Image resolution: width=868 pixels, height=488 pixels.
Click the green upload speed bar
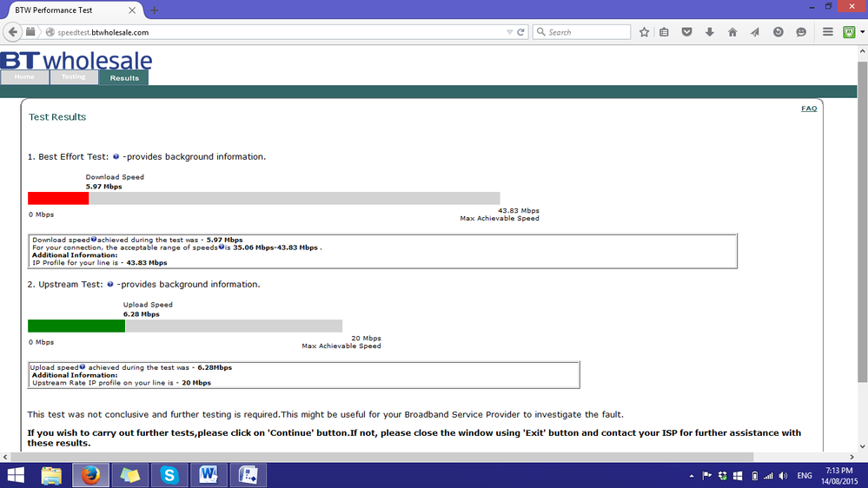(76, 326)
